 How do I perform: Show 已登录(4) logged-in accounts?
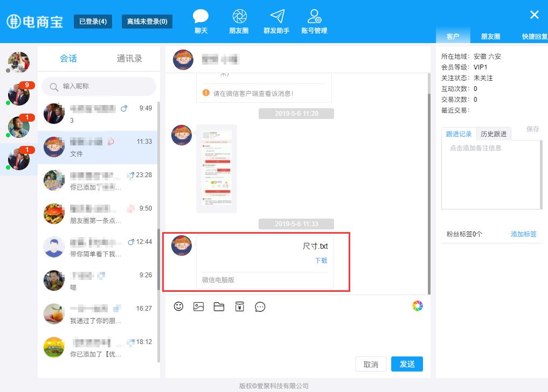pyautogui.click(x=93, y=22)
